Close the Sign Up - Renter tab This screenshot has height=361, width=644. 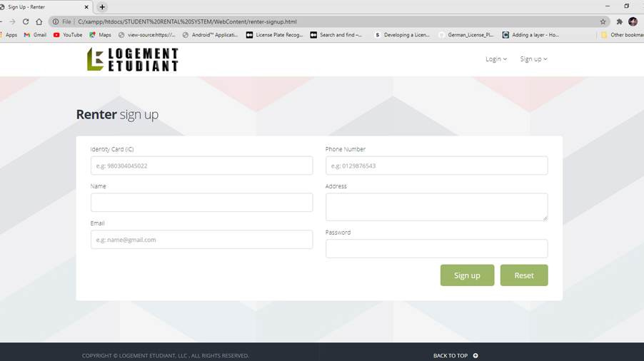pyautogui.click(x=86, y=7)
